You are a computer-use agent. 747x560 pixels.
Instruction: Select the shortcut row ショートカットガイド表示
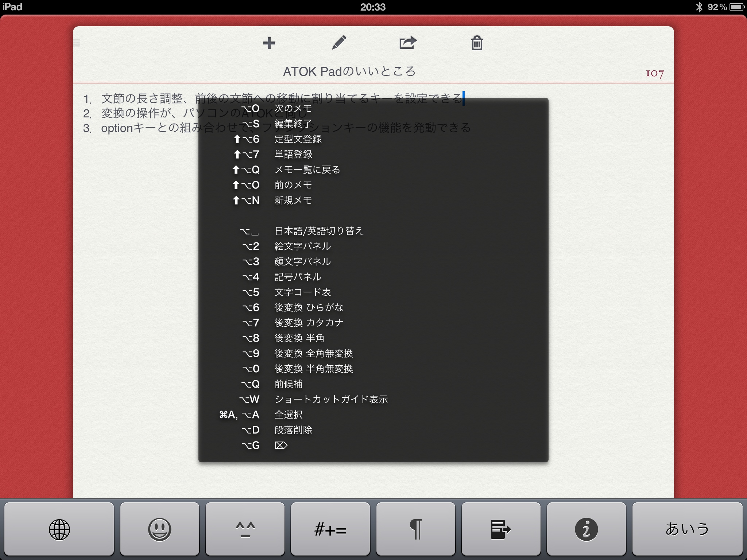[x=373, y=399]
